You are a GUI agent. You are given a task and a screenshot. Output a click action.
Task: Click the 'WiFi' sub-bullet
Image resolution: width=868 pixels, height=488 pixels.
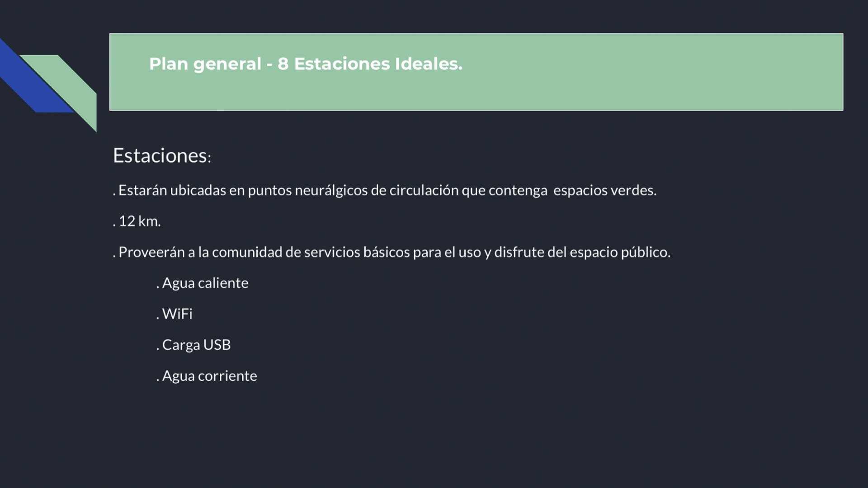coord(175,314)
